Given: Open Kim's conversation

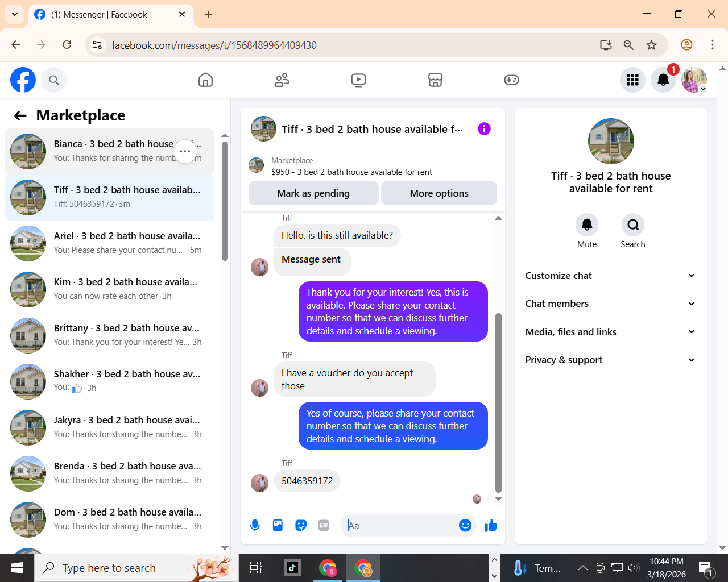Looking at the screenshot, I should point(110,289).
